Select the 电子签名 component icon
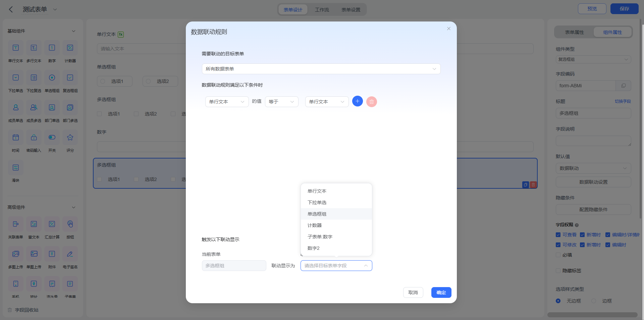The image size is (644, 320). pos(70,254)
